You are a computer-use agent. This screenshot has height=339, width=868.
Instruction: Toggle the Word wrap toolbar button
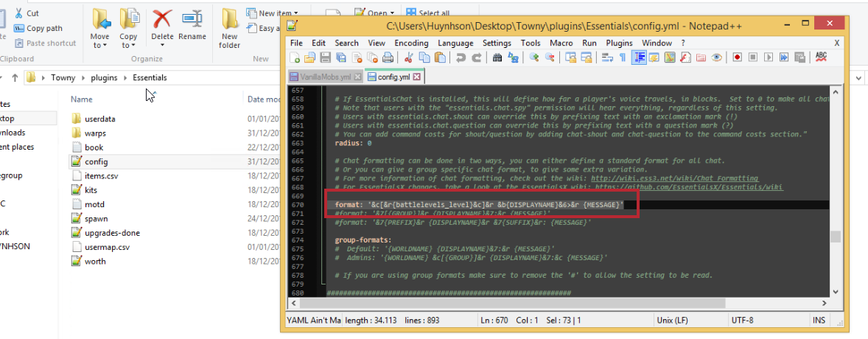(x=606, y=57)
